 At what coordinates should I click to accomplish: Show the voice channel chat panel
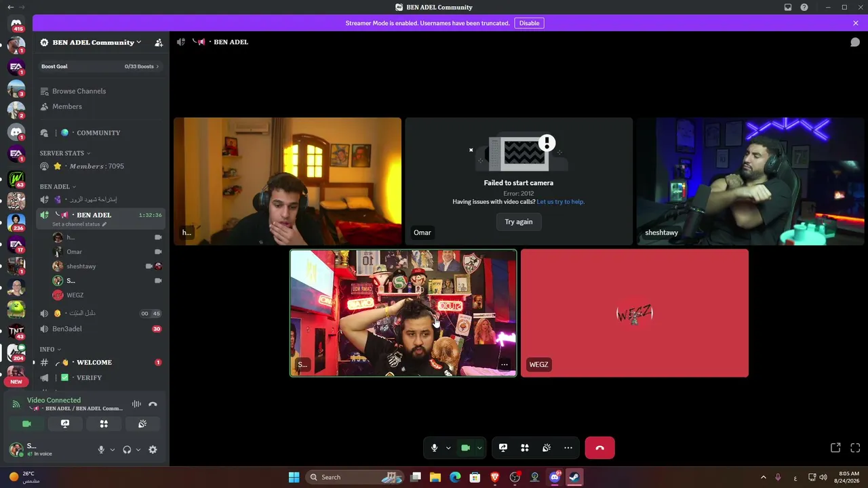855,42
